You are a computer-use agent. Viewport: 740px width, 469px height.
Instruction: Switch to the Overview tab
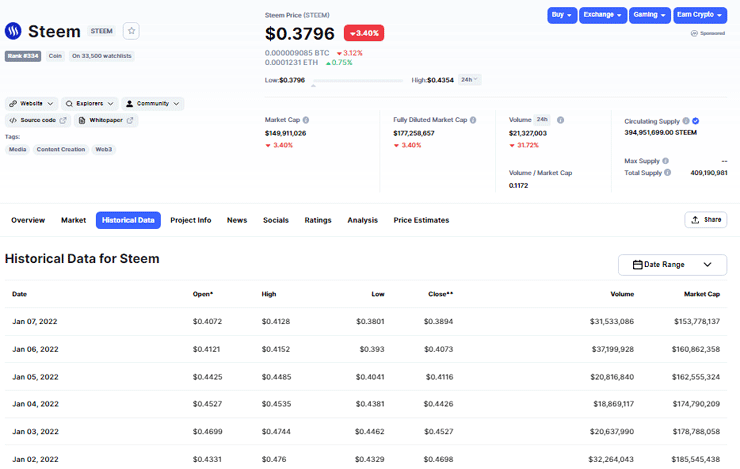(x=28, y=220)
